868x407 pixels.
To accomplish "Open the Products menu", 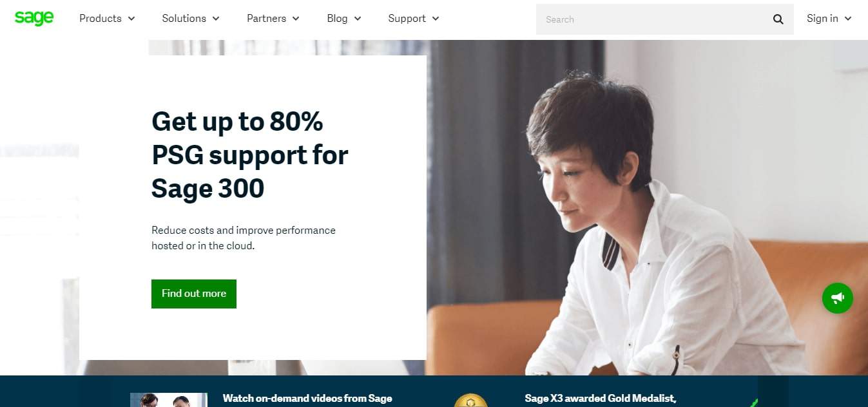I will [107, 19].
